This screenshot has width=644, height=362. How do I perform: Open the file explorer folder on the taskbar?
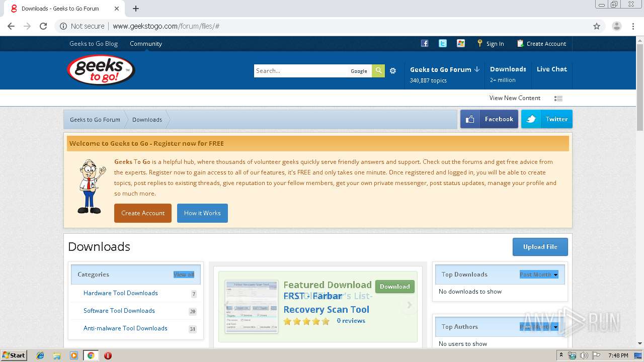[x=57, y=355]
